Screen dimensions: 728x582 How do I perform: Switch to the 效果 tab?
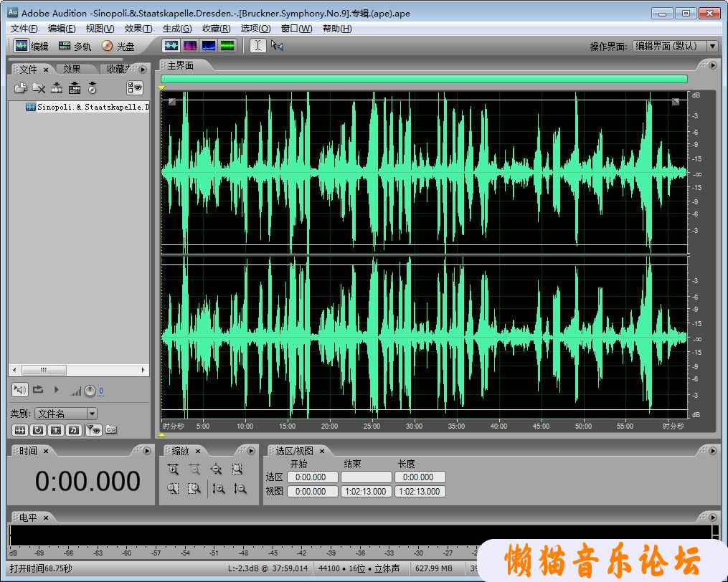(72, 69)
